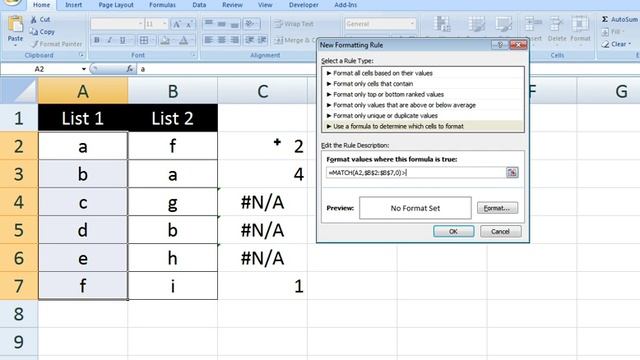Click the Insert Function fx icon
640x360 pixels.
(x=130, y=69)
